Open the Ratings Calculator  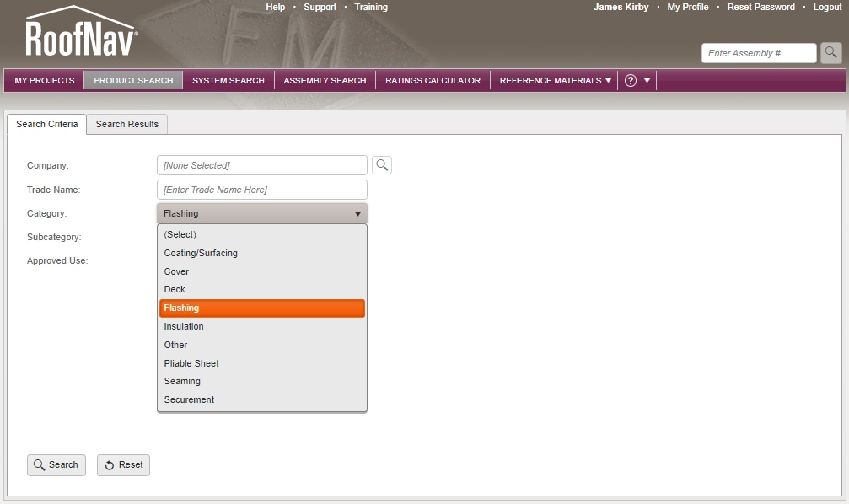[x=433, y=81]
